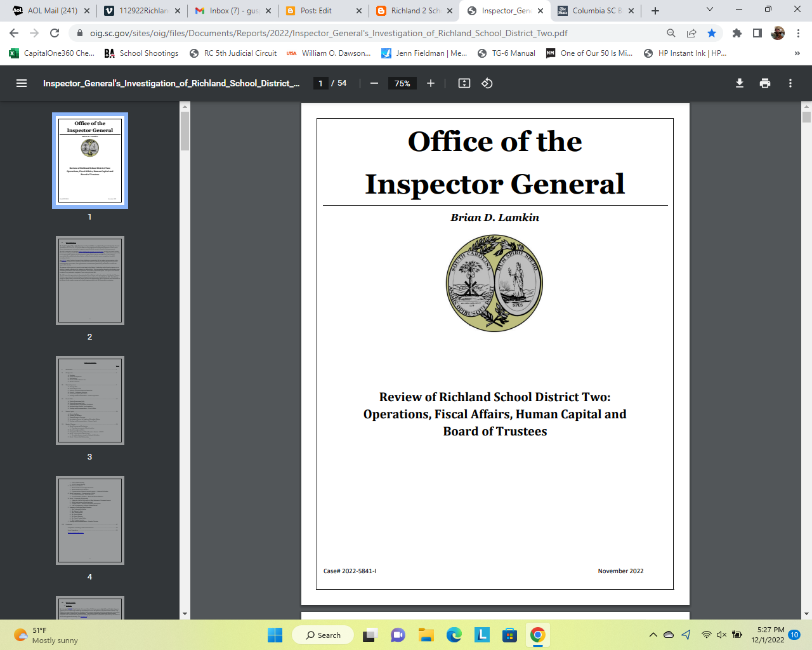Click the document vertical scrollbar handle
The image size is (812, 650).
click(x=806, y=117)
